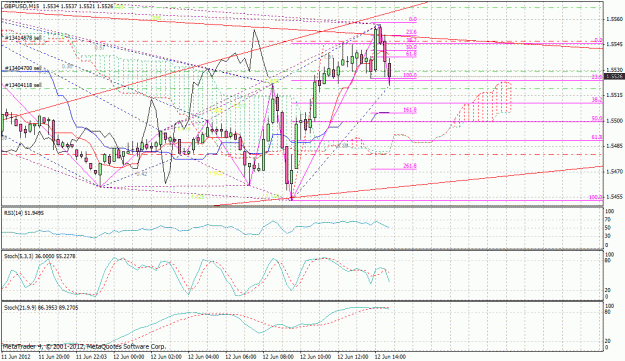Click the 1.5530 price axis label

(x=614, y=70)
